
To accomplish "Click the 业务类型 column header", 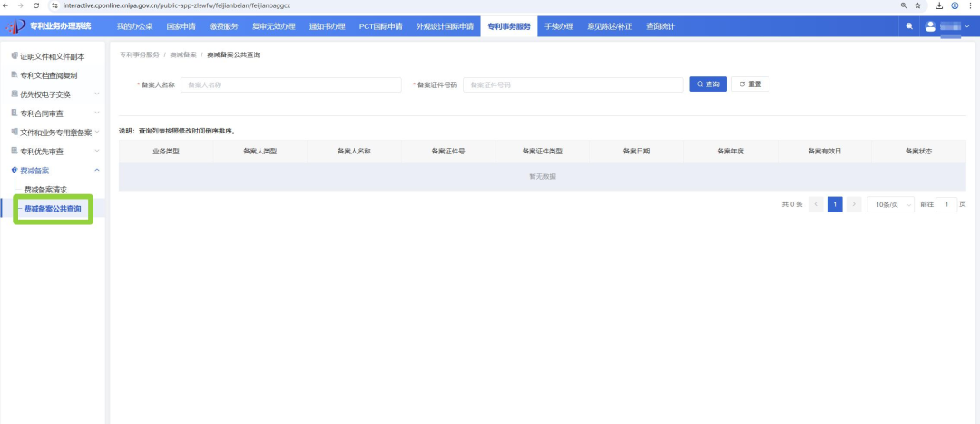I will [166, 152].
